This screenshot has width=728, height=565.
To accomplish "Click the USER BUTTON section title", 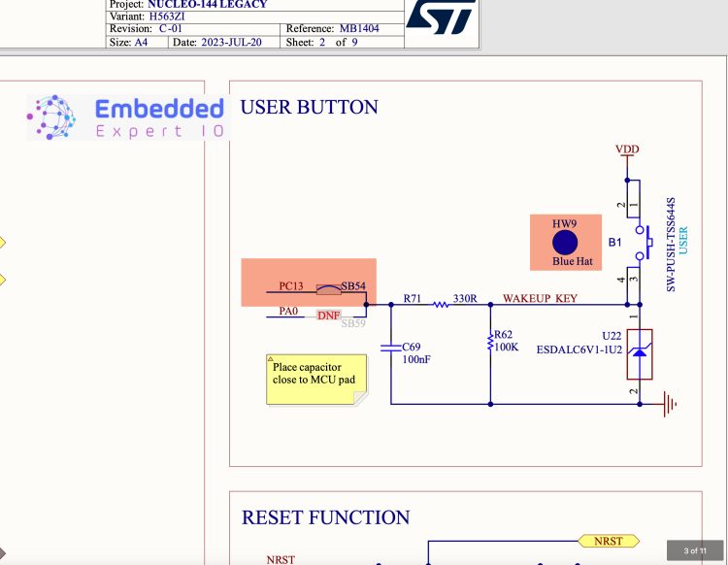I will [309, 107].
